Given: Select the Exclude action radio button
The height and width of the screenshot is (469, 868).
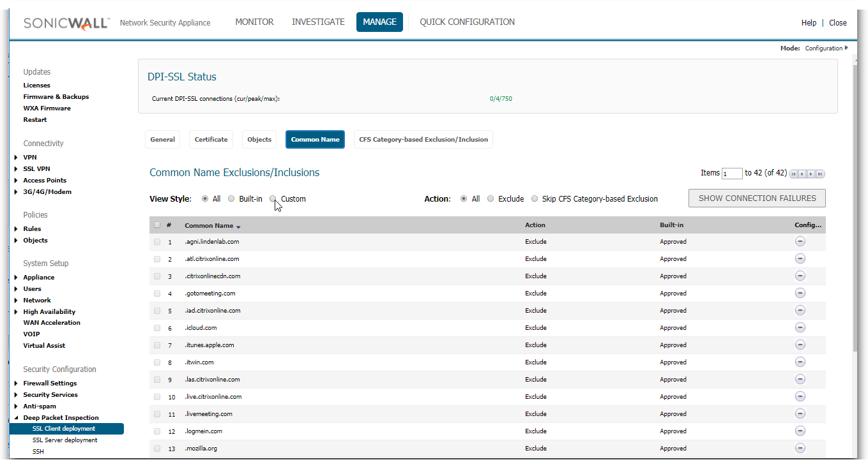Looking at the screenshot, I should [491, 198].
